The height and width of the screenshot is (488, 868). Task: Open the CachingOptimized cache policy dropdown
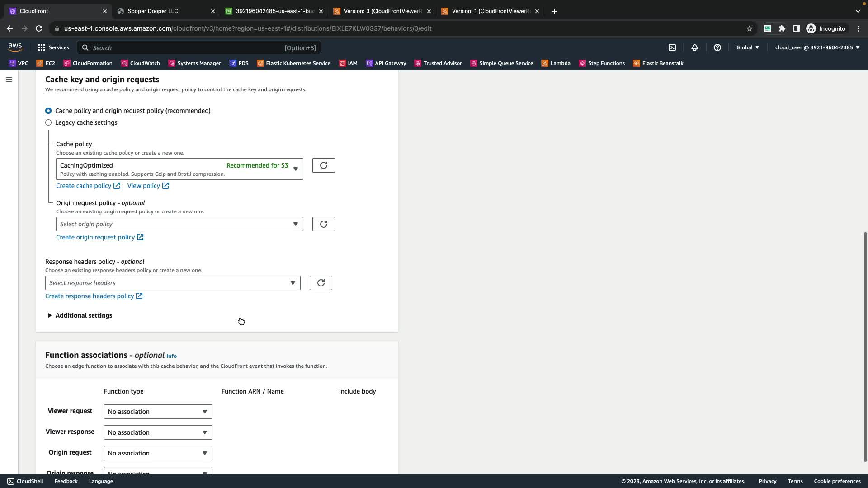[179, 169]
